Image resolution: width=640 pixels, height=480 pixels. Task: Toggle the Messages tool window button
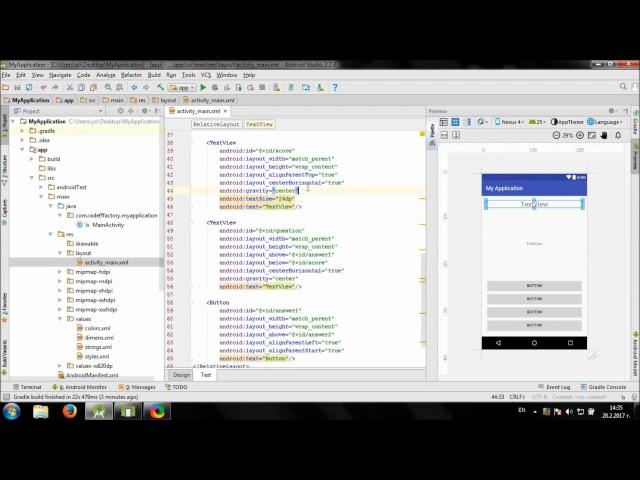(137, 387)
